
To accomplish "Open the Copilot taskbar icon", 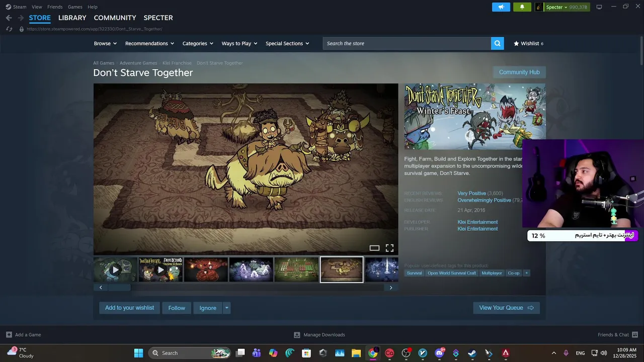I will click(273, 353).
